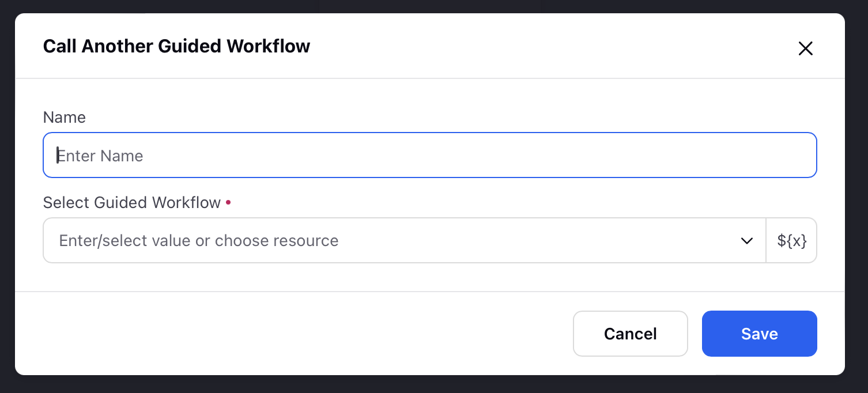868x393 pixels.
Task: Cancel the guided workflow dialog
Action: [x=631, y=334]
